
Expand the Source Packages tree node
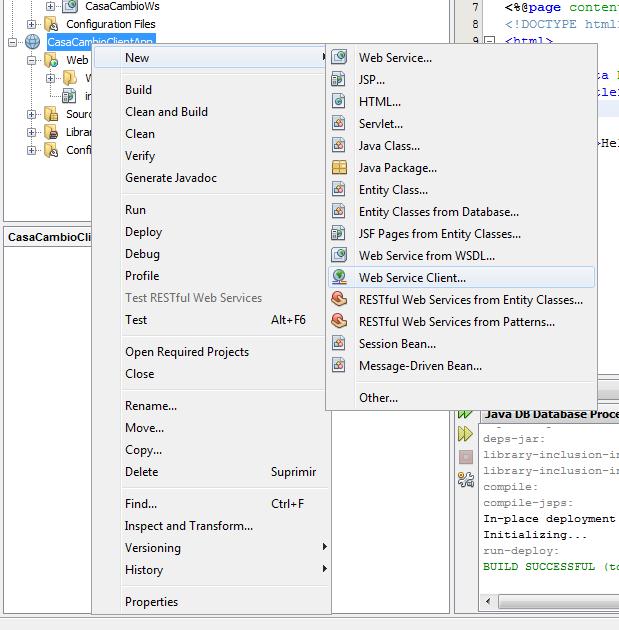pyautogui.click(x=31, y=114)
